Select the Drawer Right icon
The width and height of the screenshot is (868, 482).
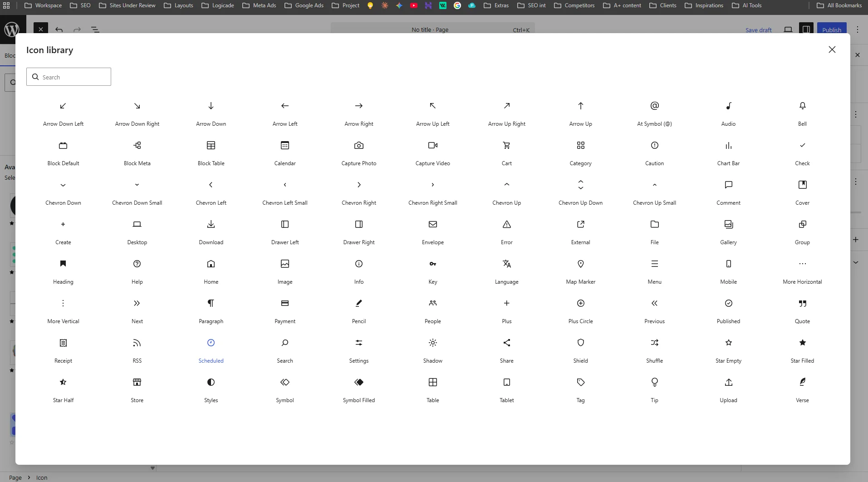(359, 224)
